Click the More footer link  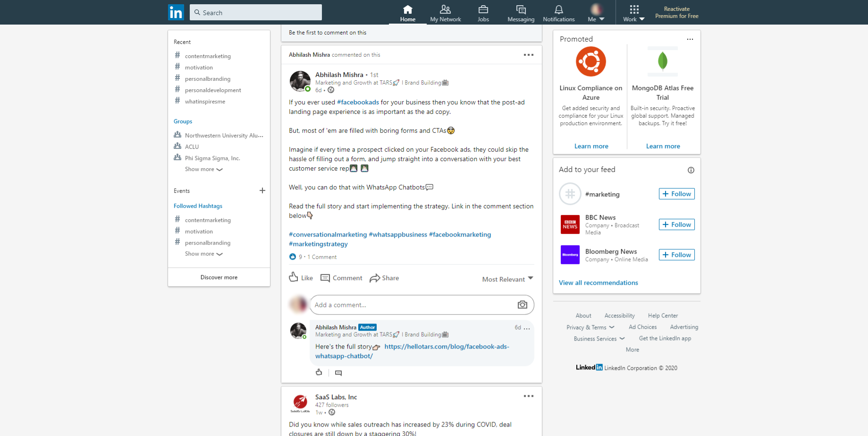(632, 350)
